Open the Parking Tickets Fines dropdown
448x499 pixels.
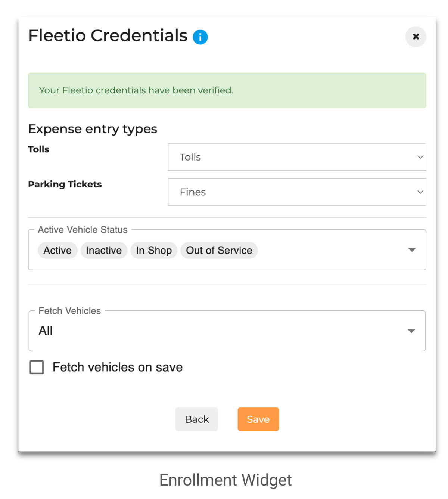pos(297,192)
